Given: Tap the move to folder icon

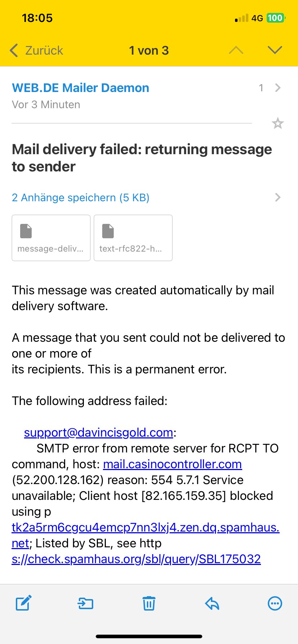Looking at the screenshot, I should (86, 603).
